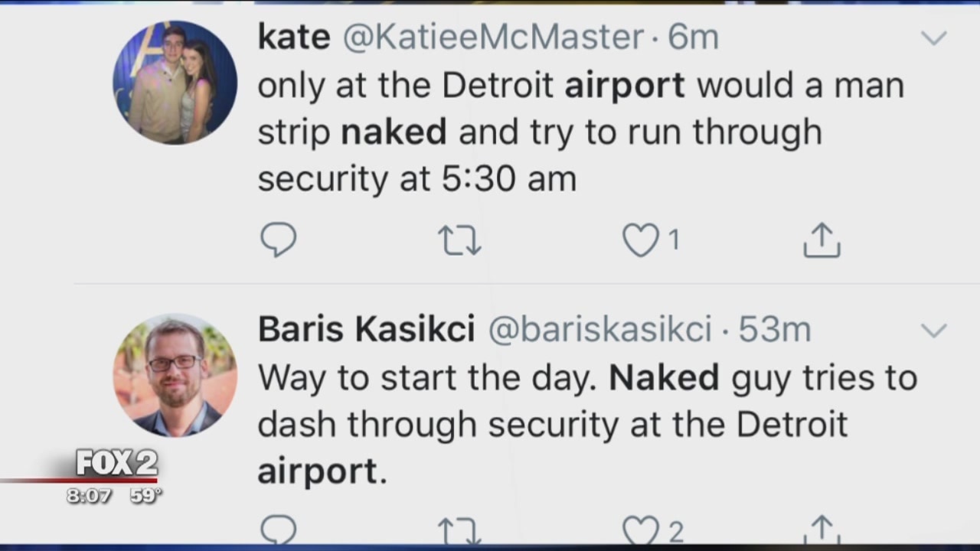Viewport: 980px width, 551px height.
Task: Click the 53m timestamp on Baris's tweet
Action: tap(774, 330)
